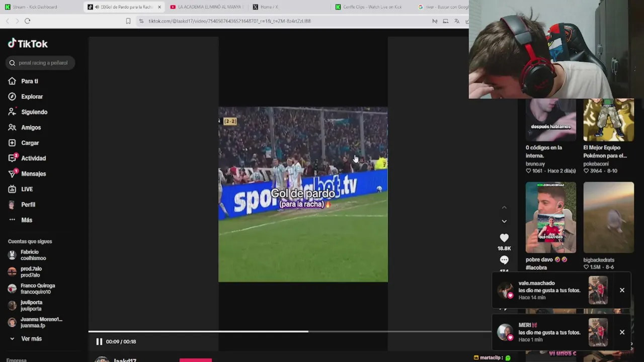Go to next video with down arrow
The width and height of the screenshot is (644, 362).
click(504, 221)
